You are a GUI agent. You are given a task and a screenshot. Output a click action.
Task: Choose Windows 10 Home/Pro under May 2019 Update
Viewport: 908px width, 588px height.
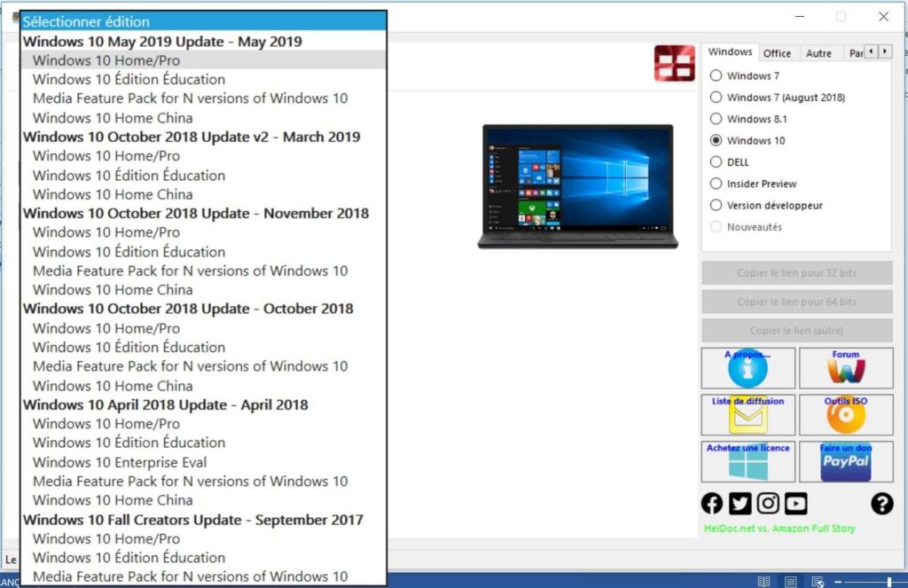(106, 60)
